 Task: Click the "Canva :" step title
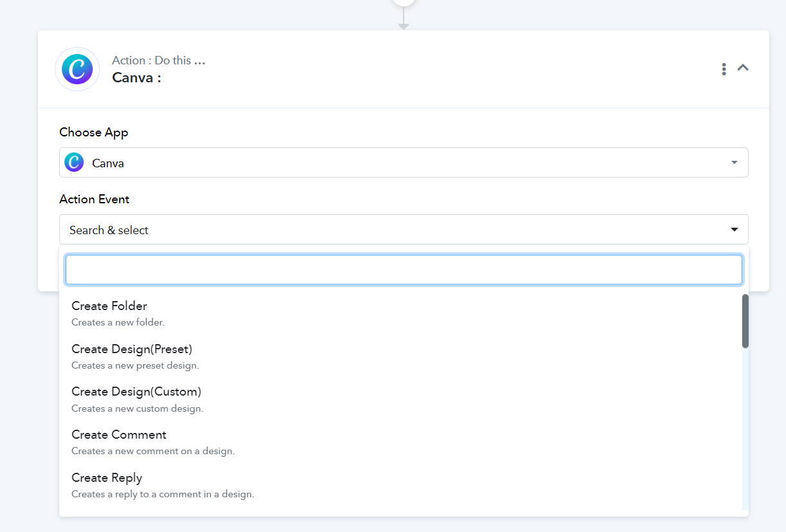pyautogui.click(x=136, y=78)
